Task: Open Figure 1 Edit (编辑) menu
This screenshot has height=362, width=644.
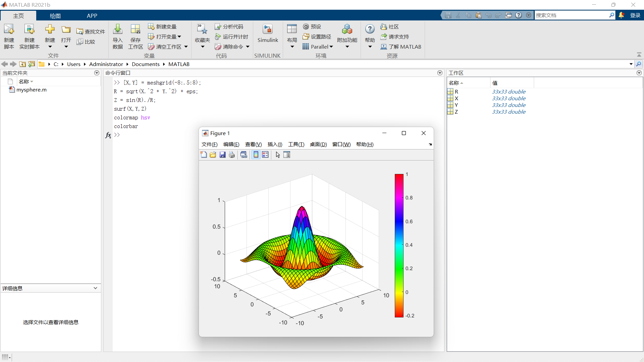Action: (x=231, y=144)
